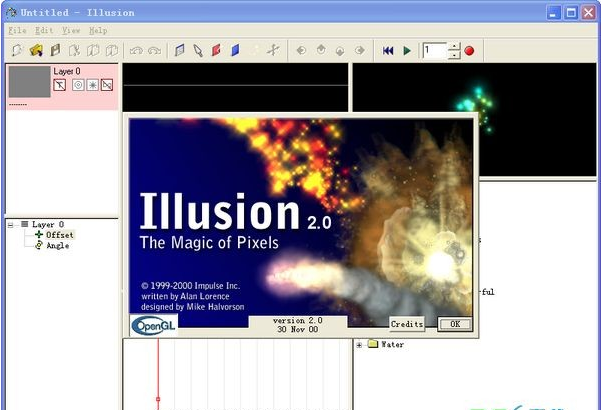Click the crossed-axes tool icon
The image size is (601, 410).
pyautogui.click(x=273, y=50)
